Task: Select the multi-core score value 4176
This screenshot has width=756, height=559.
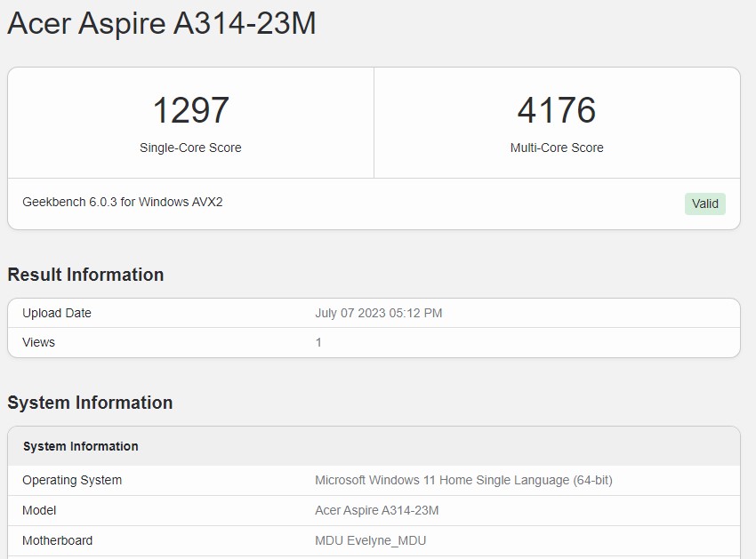Action: click(557, 110)
